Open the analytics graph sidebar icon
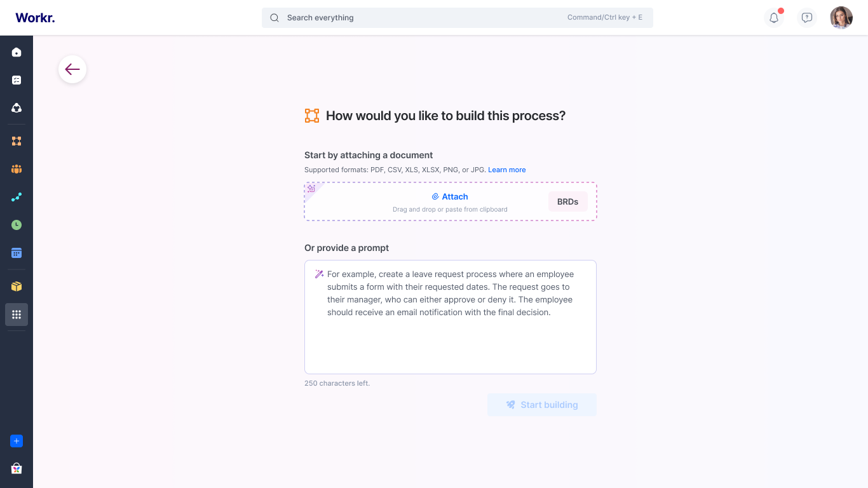This screenshot has height=488, width=868. click(x=17, y=197)
